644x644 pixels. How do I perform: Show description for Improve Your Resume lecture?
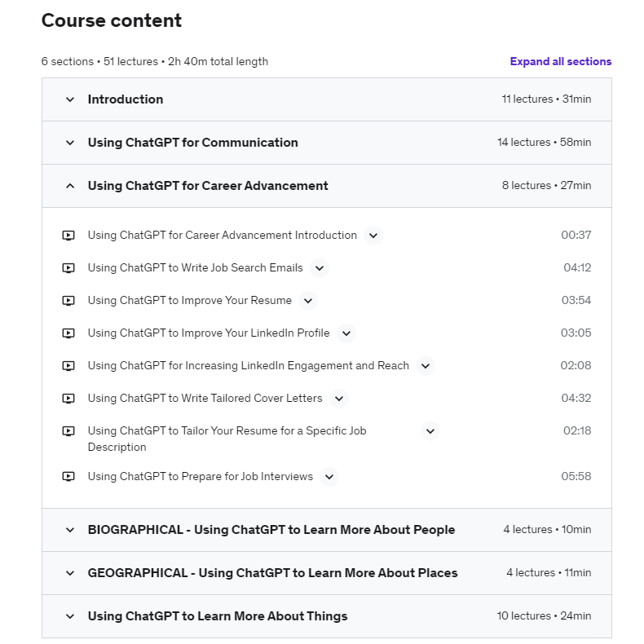[x=308, y=301]
